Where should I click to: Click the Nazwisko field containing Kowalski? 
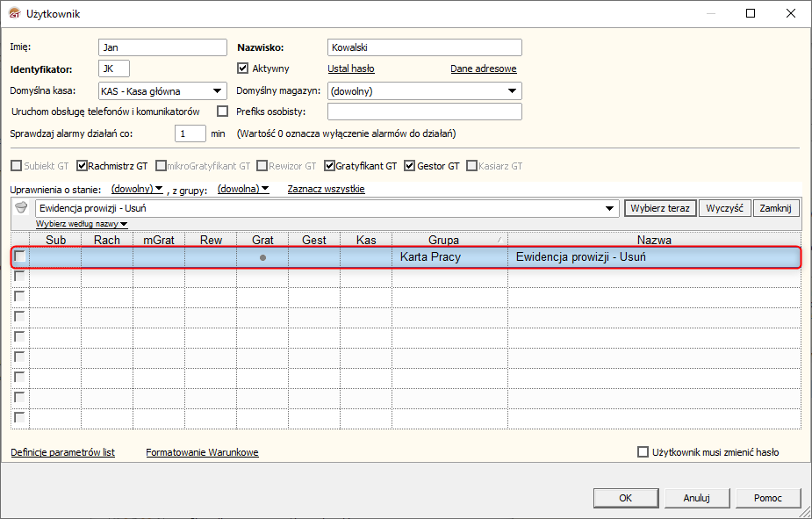coord(425,47)
